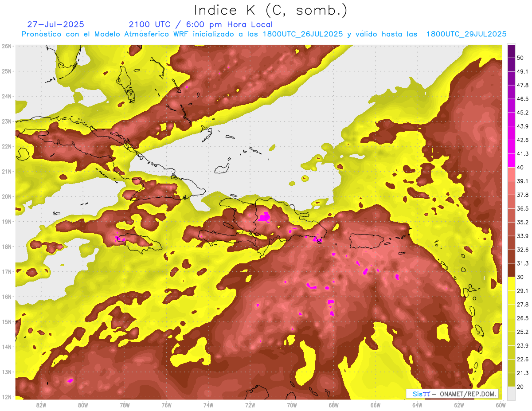Image resolution: width=532 pixels, height=411 pixels.
Task: Click colorbar value "23.9"
Action: [523, 345]
